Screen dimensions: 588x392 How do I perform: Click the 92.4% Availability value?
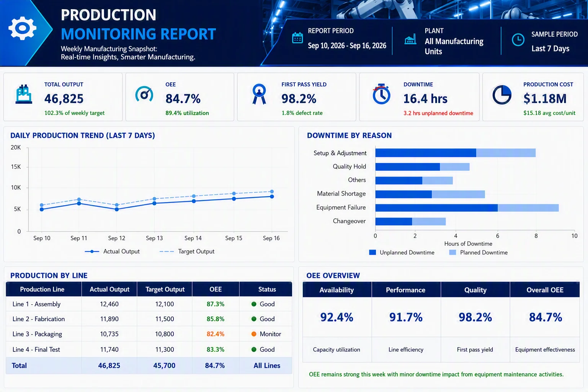pyautogui.click(x=337, y=317)
